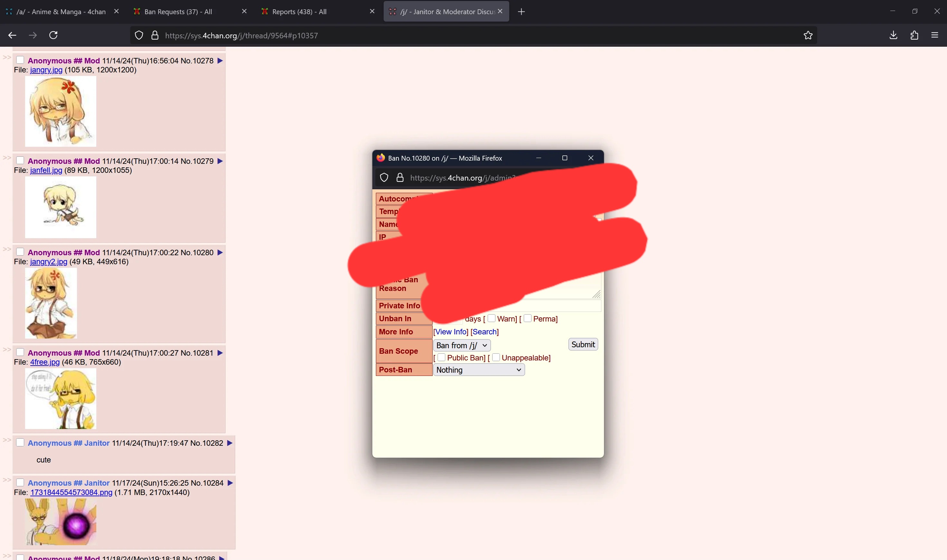Click padlock icon in ban popup address bar
This screenshot has width=947, height=560.
(400, 178)
